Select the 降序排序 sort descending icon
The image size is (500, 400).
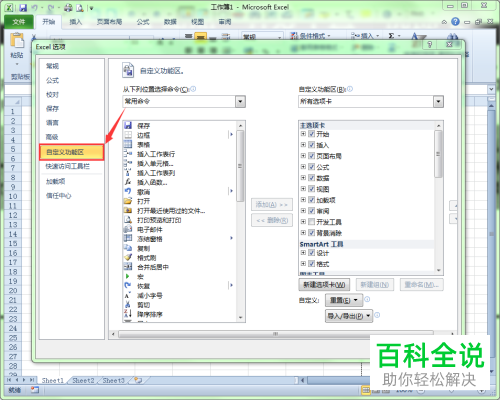(128, 314)
